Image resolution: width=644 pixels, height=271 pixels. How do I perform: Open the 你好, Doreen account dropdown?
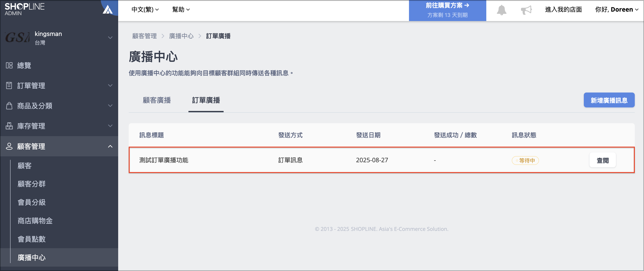(x=617, y=10)
